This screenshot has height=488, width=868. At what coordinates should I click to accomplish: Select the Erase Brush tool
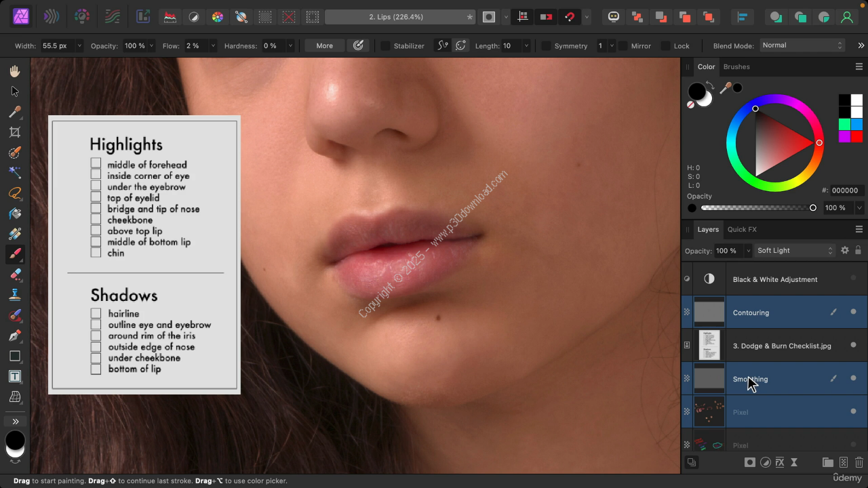[15, 274]
